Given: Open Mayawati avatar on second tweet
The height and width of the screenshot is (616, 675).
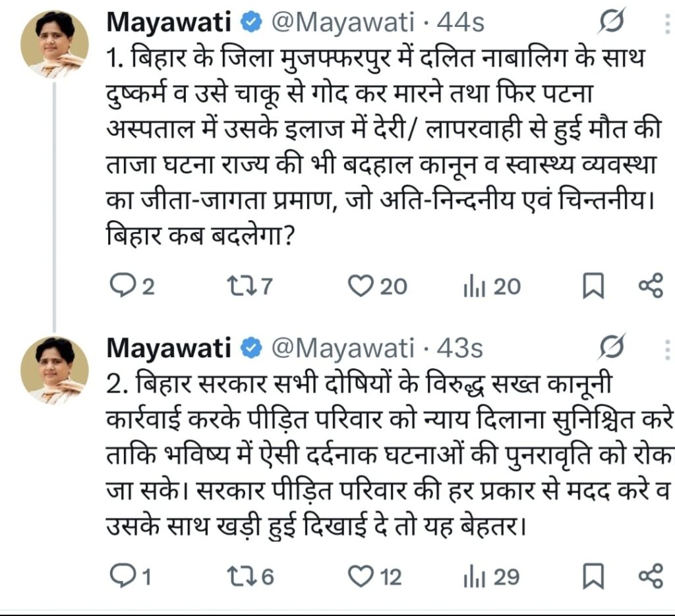Looking at the screenshot, I should 55,370.
